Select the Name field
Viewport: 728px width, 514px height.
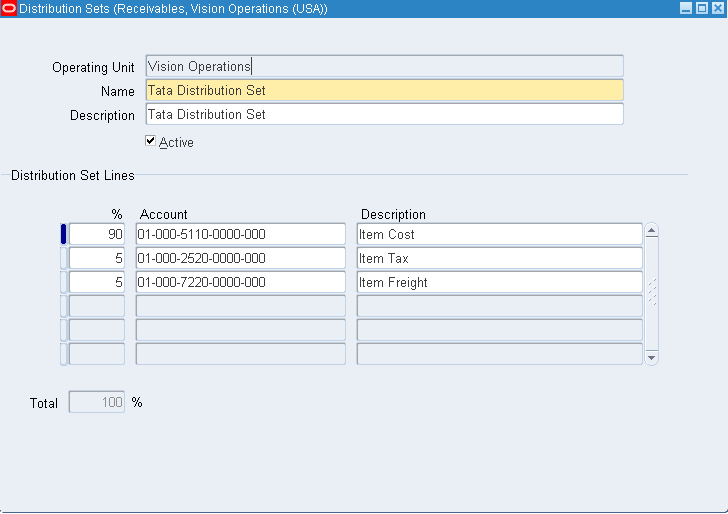(x=384, y=90)
